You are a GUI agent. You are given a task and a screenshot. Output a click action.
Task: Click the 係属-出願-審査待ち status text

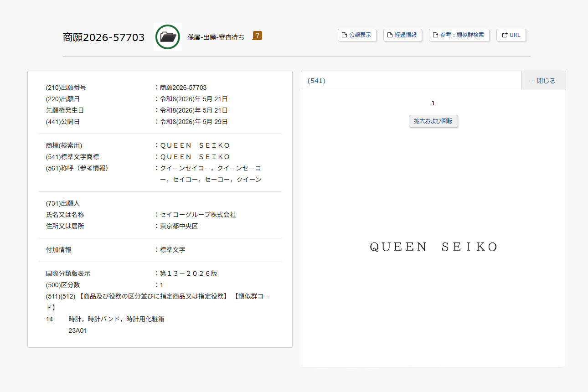coord(216,37)
